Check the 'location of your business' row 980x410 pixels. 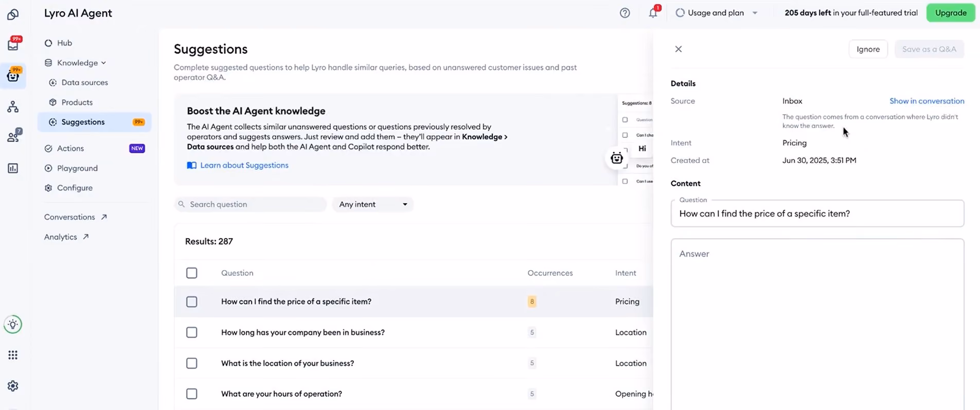coord(192,363)
